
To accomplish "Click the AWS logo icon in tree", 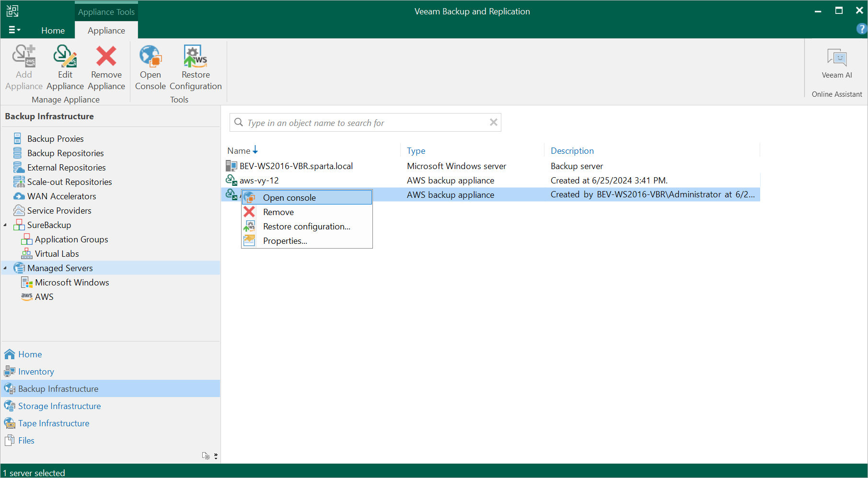I will tap(27, 296).
